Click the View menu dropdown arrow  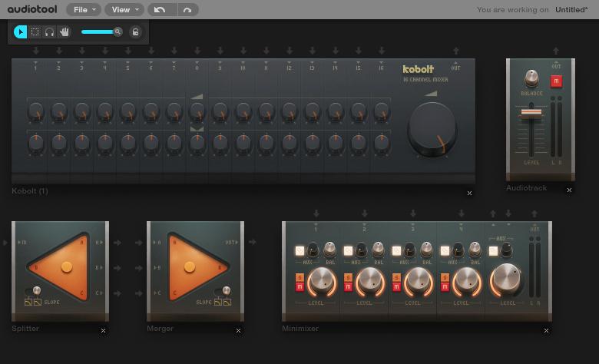pos(137,10)
